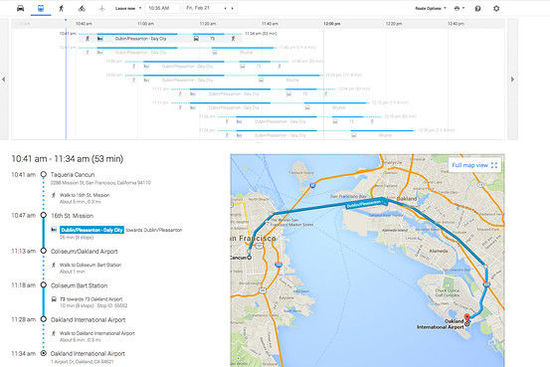Viewport: 550px width, 367px height.
Task: Click the Coliseum Bart Station stop circle on the route line
Action: (x=43, y=285)
